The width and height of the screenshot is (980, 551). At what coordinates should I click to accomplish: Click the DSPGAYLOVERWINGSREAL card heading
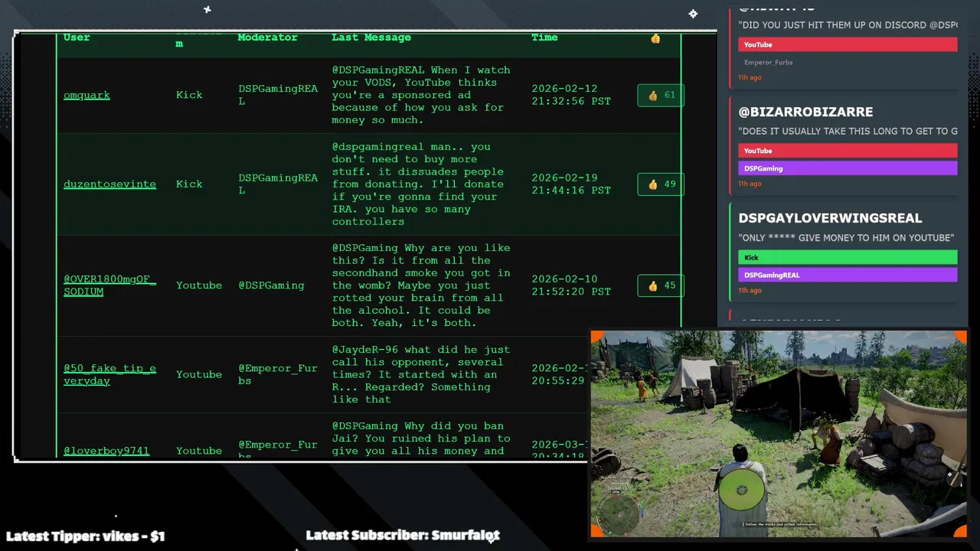pyautogui.click(x=830, y=218)
